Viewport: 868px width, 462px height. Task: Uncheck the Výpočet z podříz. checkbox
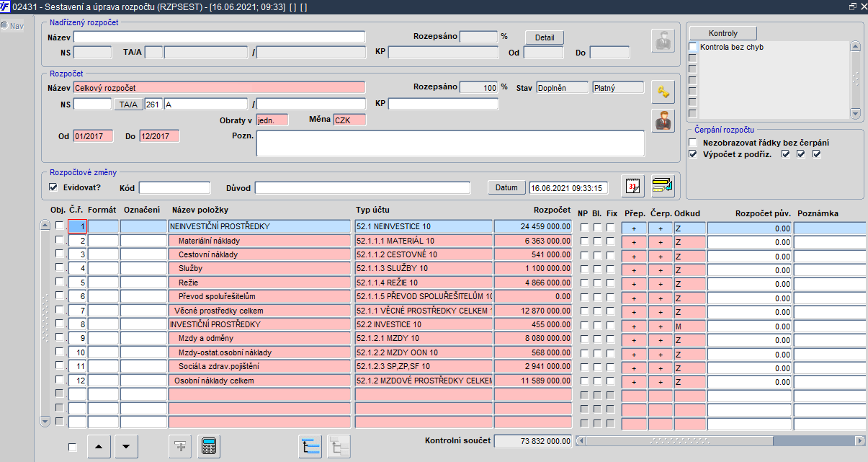point(693,154)
